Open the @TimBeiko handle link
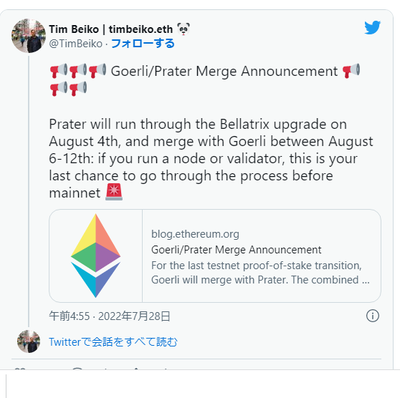Screen dimensions: 400x398 76,44
